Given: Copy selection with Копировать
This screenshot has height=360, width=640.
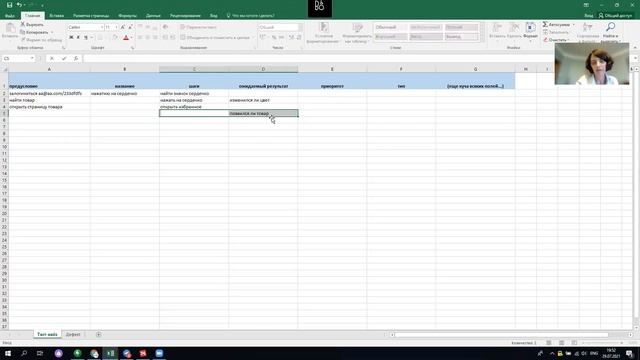Looking at the screenshot, I should [x=34, y=32].
